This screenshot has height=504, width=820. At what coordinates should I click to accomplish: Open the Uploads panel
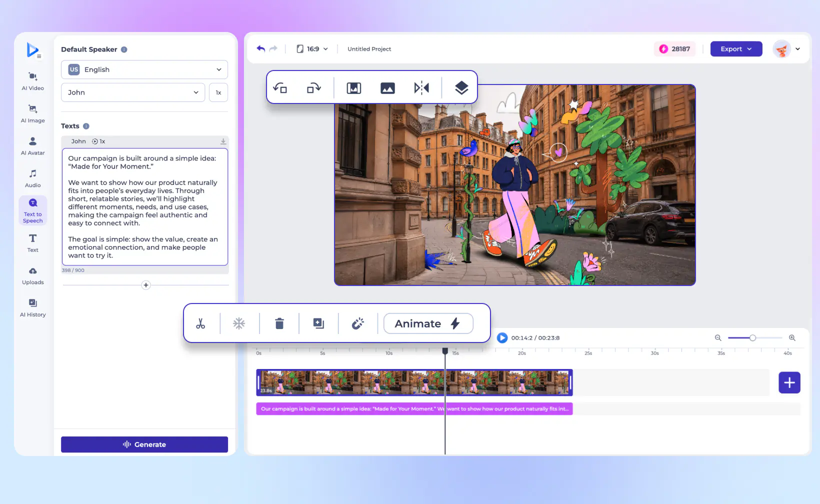pos(33,275)
